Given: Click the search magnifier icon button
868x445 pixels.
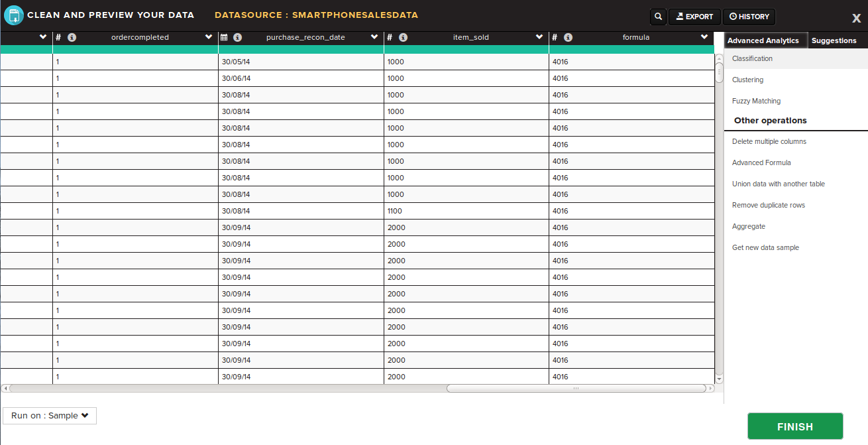Looking at the screenshot, I should pos(658,17).
